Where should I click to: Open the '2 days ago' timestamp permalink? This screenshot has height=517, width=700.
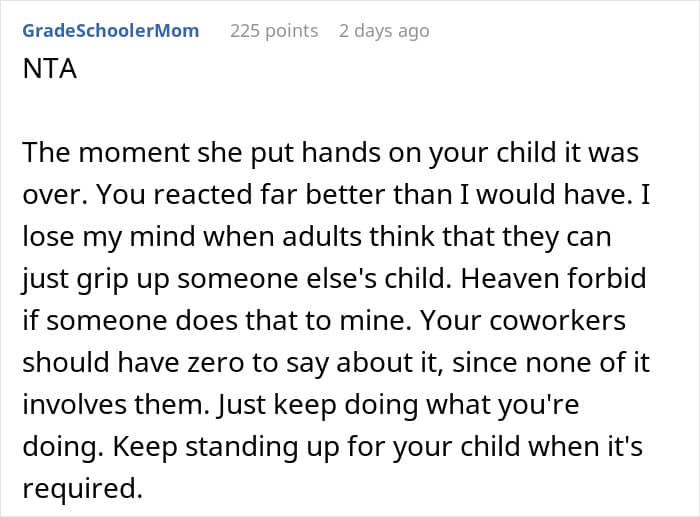(384, 31)
